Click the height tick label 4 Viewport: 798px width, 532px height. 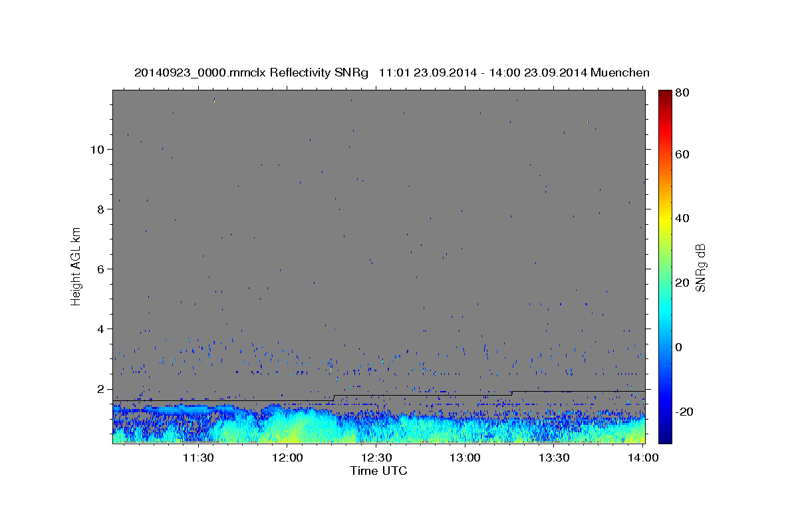101,329
